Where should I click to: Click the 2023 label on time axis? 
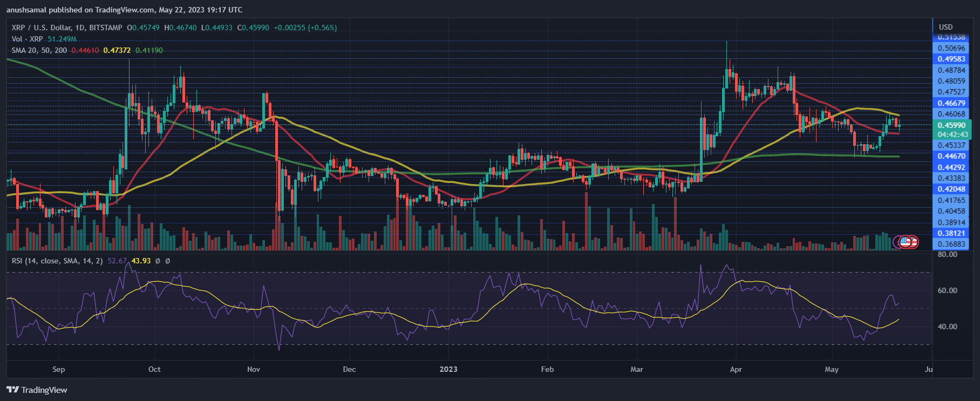(448, 369)
